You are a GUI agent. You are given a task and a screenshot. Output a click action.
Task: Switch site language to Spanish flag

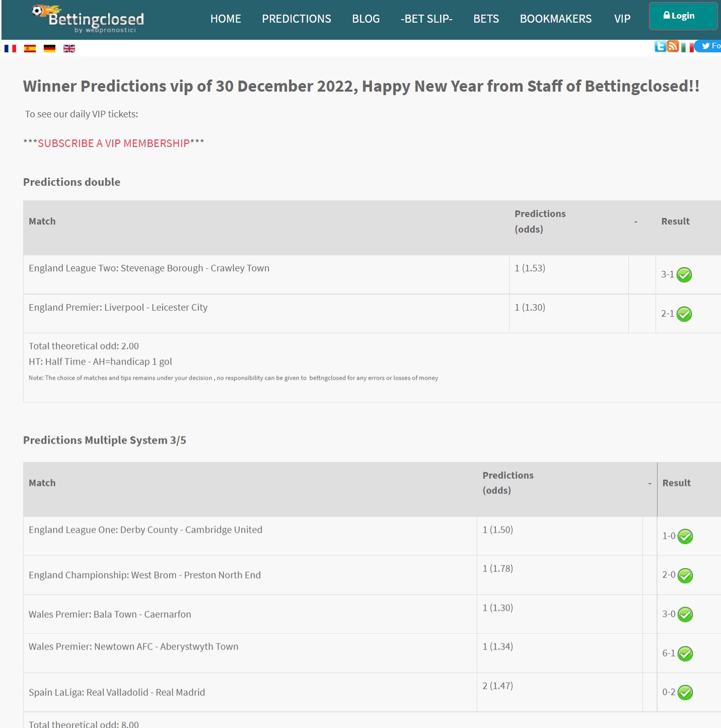(x=30, y=49)
